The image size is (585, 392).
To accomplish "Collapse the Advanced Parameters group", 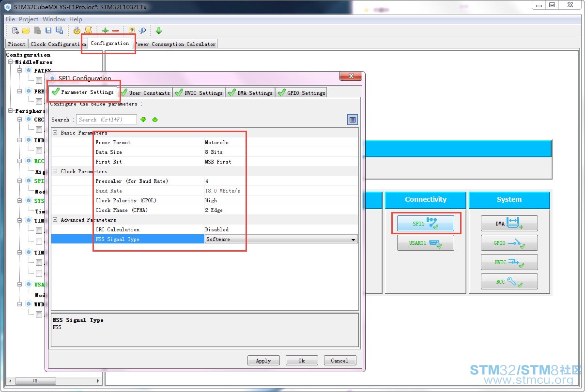I will coord(55,220).
